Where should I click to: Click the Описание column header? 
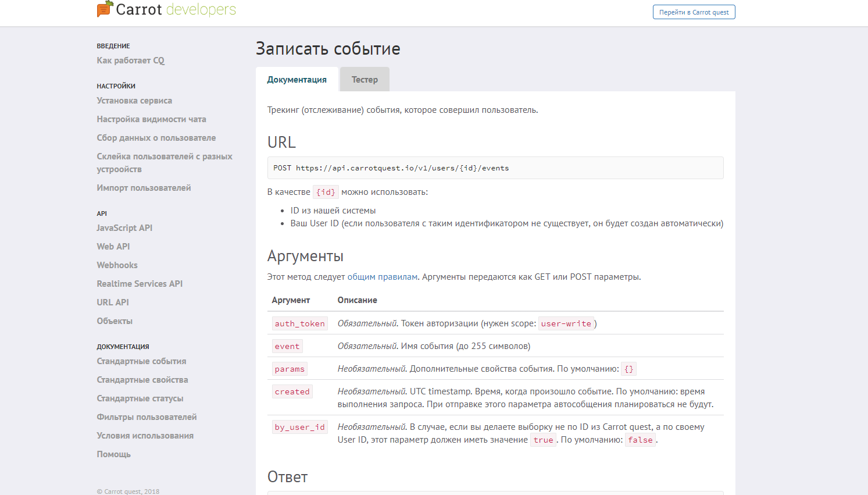tap(357, 300)
